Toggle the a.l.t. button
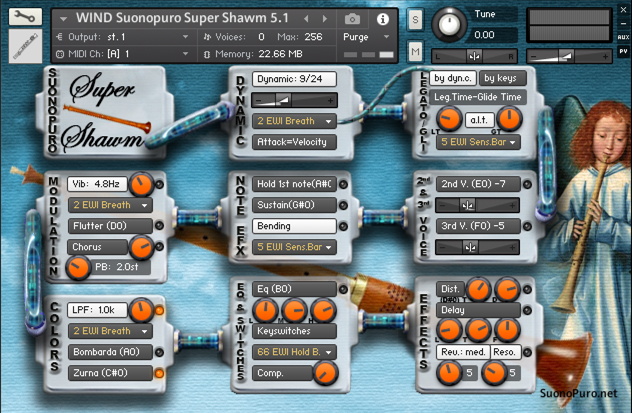This screenshot has height=413, width=632. (479, 120)
